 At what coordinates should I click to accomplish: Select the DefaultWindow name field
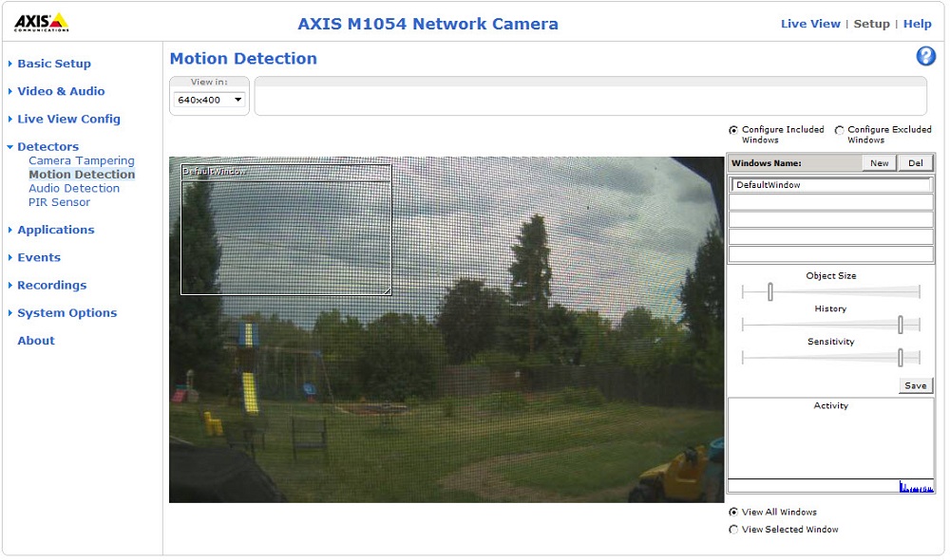[830, 185]
